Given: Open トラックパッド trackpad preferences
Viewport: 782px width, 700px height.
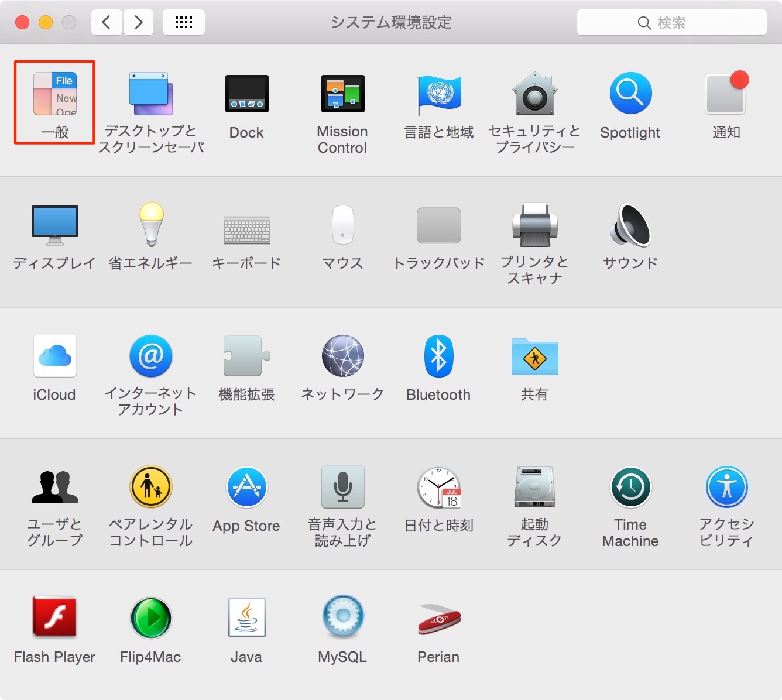Looking at the screenshot, I should click(x=439, y=225).
